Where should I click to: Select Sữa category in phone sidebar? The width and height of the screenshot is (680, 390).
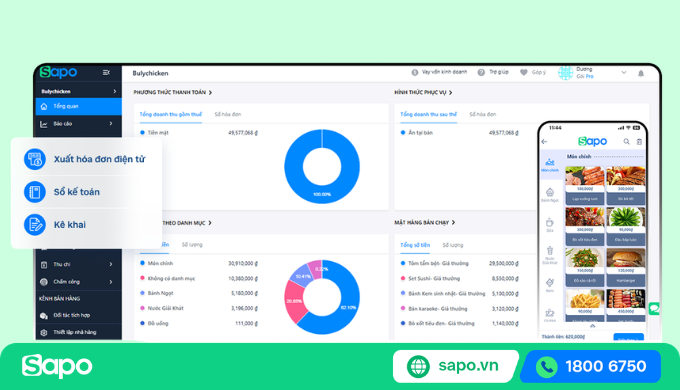(549, 225)
